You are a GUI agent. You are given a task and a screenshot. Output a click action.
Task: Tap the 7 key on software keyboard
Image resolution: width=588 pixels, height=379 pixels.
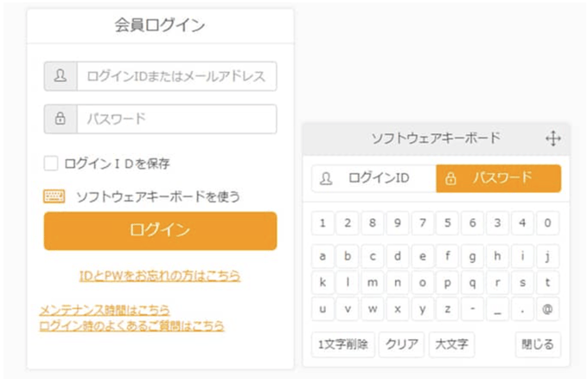(423, 223)
